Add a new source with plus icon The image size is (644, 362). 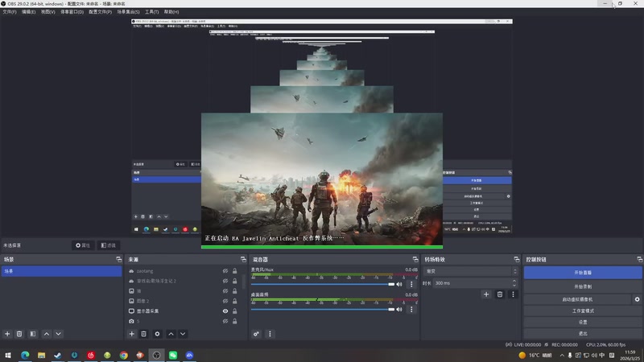(131, 334)
